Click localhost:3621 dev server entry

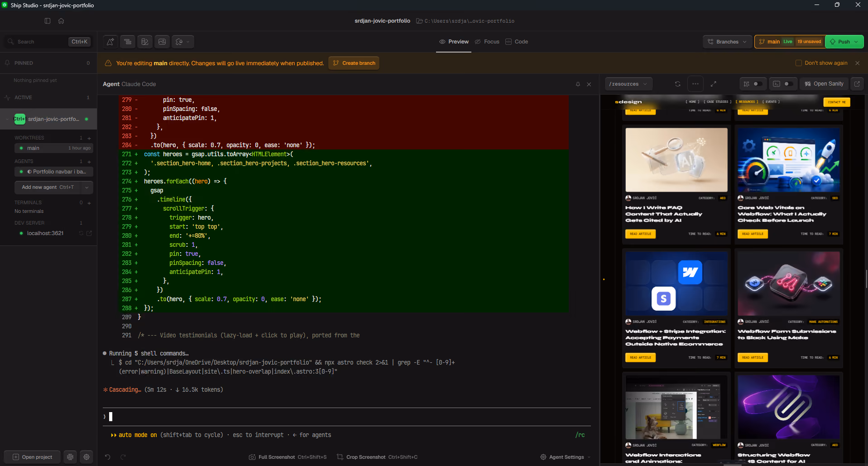point(45,233)
